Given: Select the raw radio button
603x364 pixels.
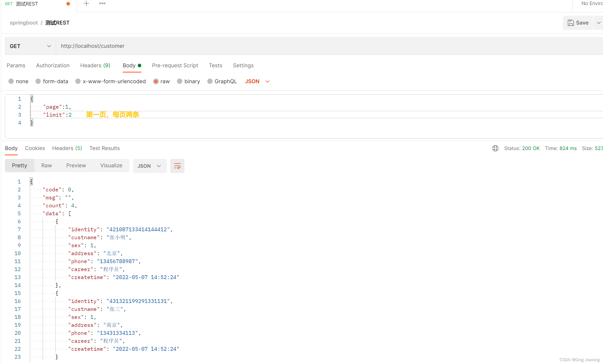Looking at the screenshot, I should [156, 81].
